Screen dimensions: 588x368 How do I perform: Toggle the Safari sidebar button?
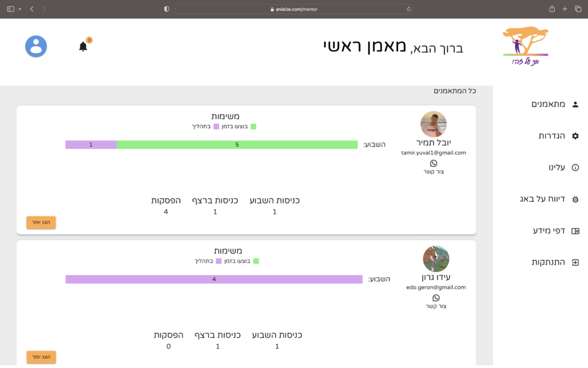point(10,9)
